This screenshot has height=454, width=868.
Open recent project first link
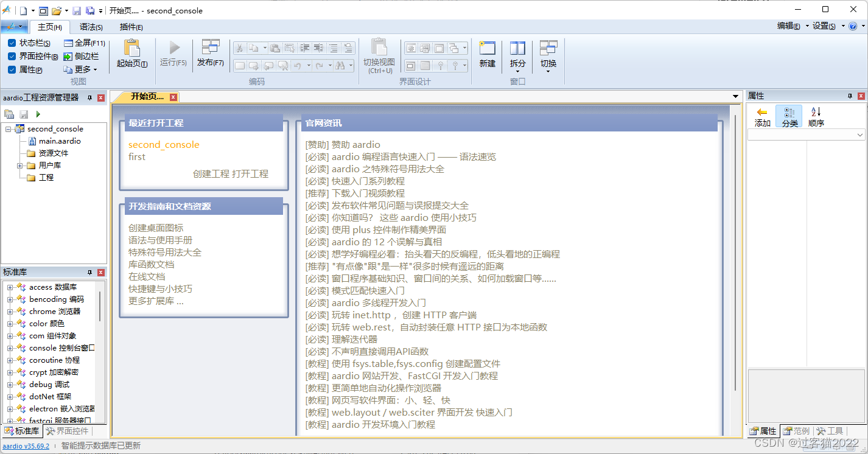[137, 157]
